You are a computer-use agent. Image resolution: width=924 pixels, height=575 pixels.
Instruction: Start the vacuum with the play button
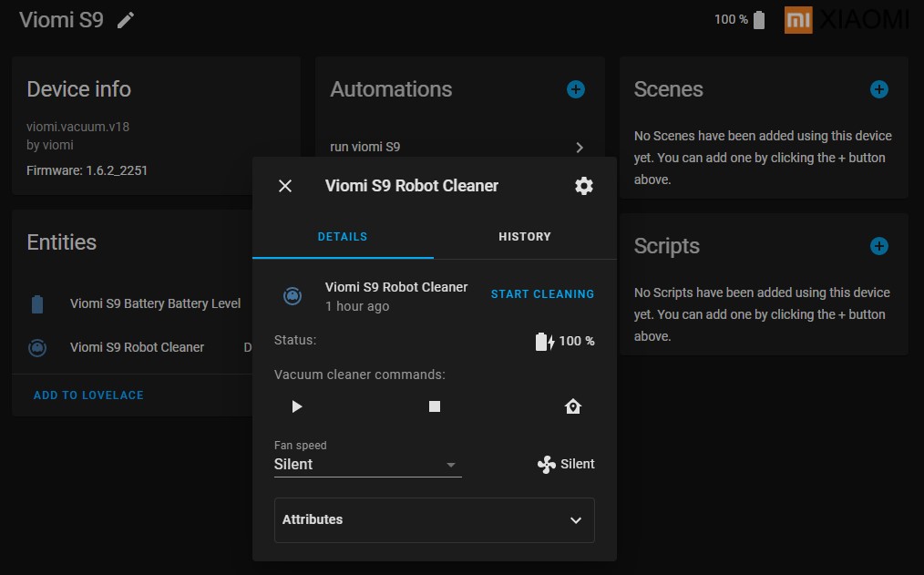pos(297,406)
